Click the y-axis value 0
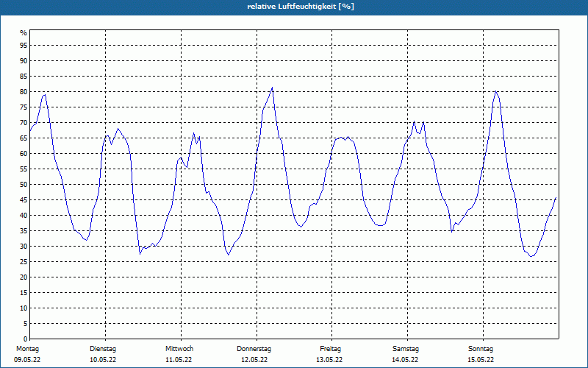This screenshot has height=368, width=588. (26, 339)
